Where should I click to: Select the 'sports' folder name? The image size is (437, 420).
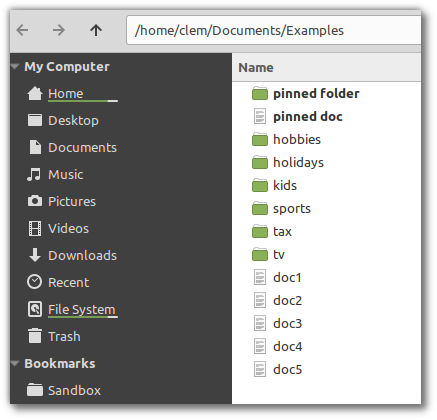click(292, 209)
